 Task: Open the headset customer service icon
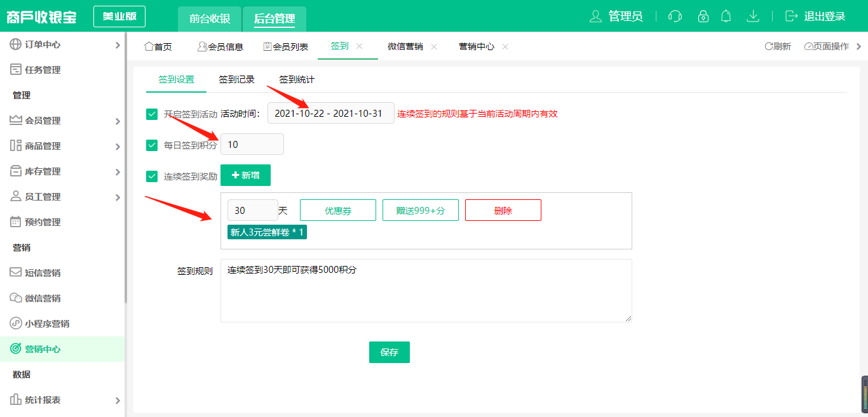click(675, 17)
